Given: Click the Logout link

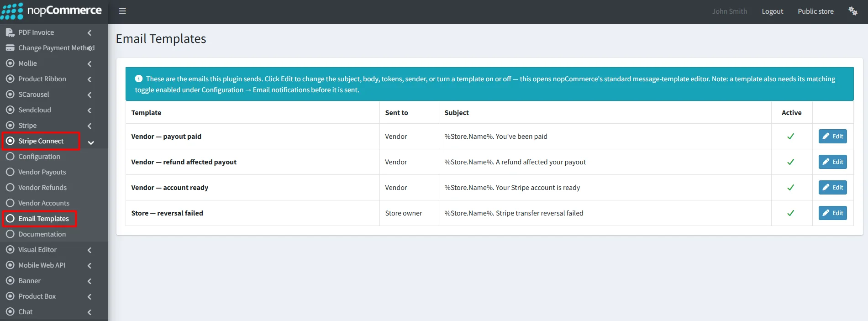Looking at the screenshot, I should pyautogui.click(x=772, y=11).
